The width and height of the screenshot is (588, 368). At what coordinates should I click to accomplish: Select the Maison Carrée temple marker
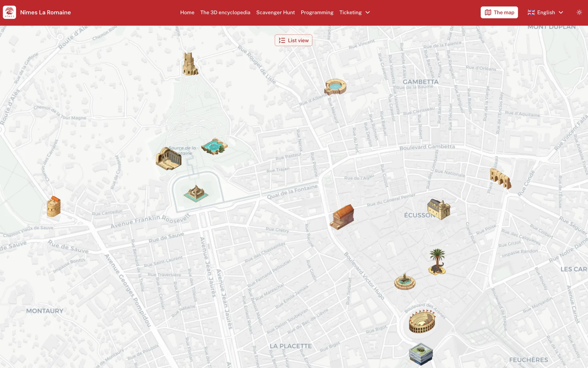pos(342,217)
